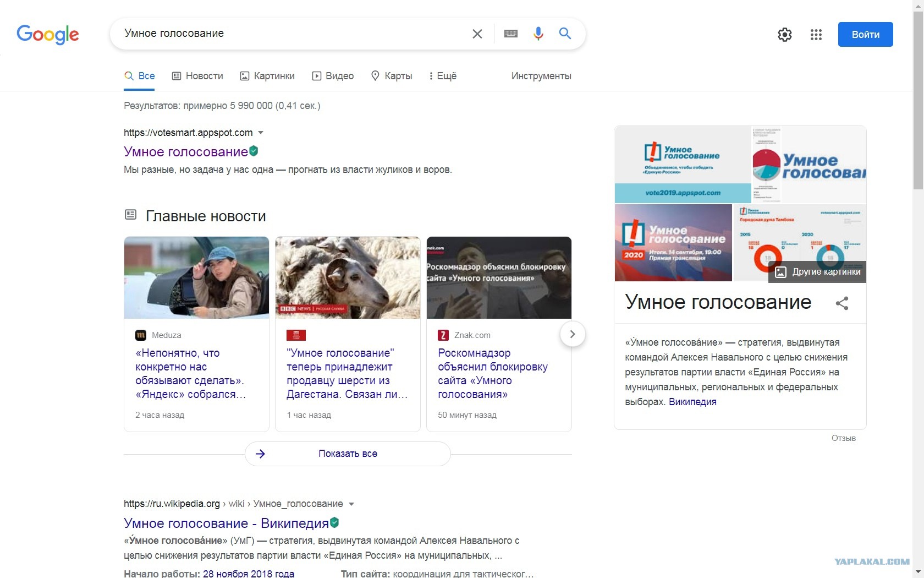924x578 pixels.
Task: Open the Znak.com news thumbnail
Action: coord(499,277)
